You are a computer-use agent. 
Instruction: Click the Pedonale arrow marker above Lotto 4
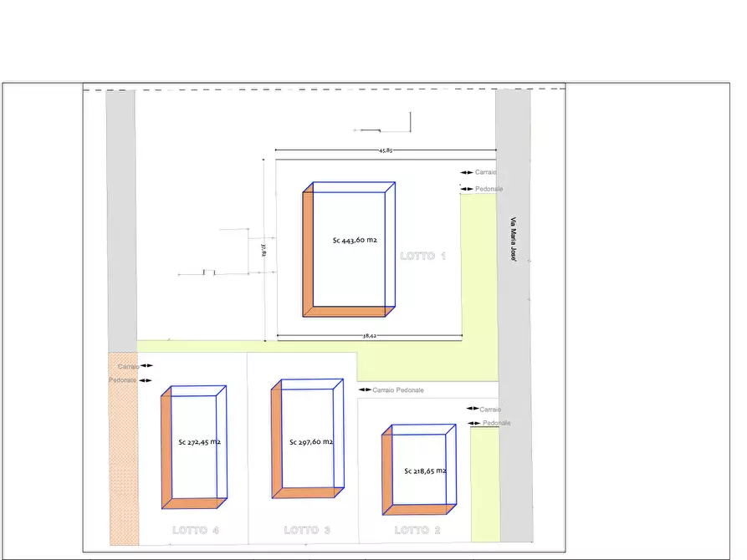pyautogui.click(x=147, y=380)
